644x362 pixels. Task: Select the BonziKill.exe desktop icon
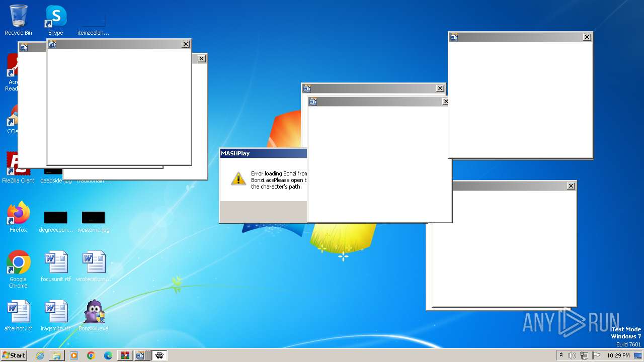click(93, 316)
